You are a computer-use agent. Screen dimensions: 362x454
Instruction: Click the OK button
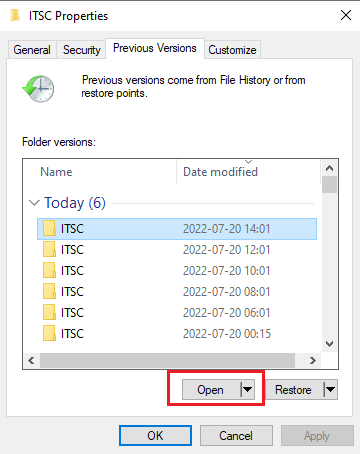tap(155, 436)
